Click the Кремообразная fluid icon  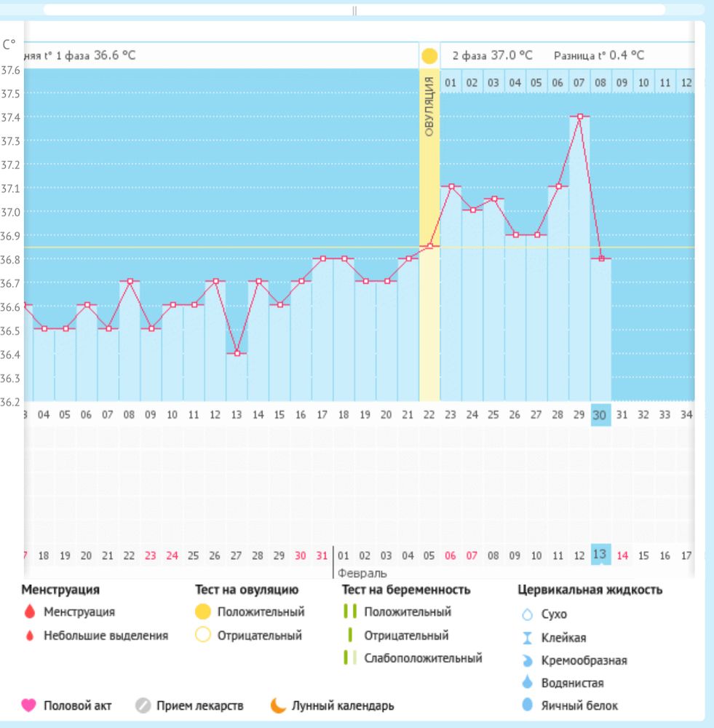pyautogui.click(x=528, y=660)
